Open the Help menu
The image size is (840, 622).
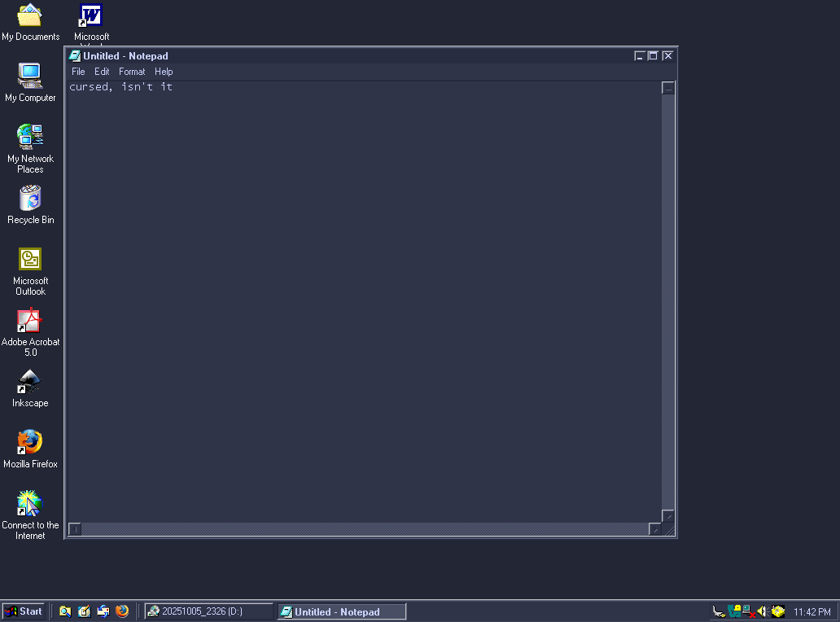(x=164, y=72)
